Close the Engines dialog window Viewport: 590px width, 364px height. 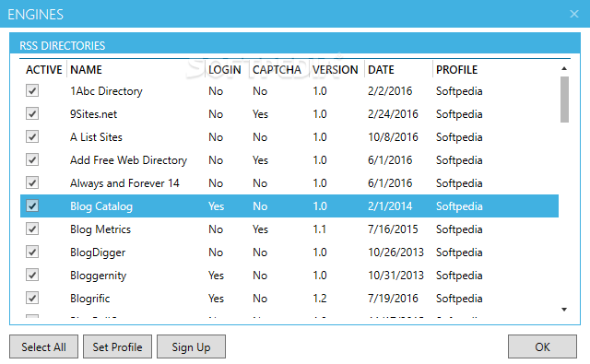pyautogui.click(x=573, y=14)
